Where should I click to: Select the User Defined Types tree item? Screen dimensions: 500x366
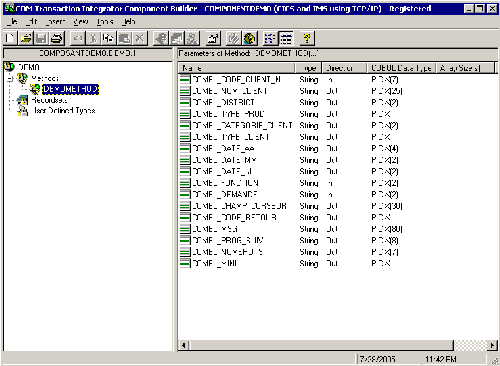pos(64,111)
